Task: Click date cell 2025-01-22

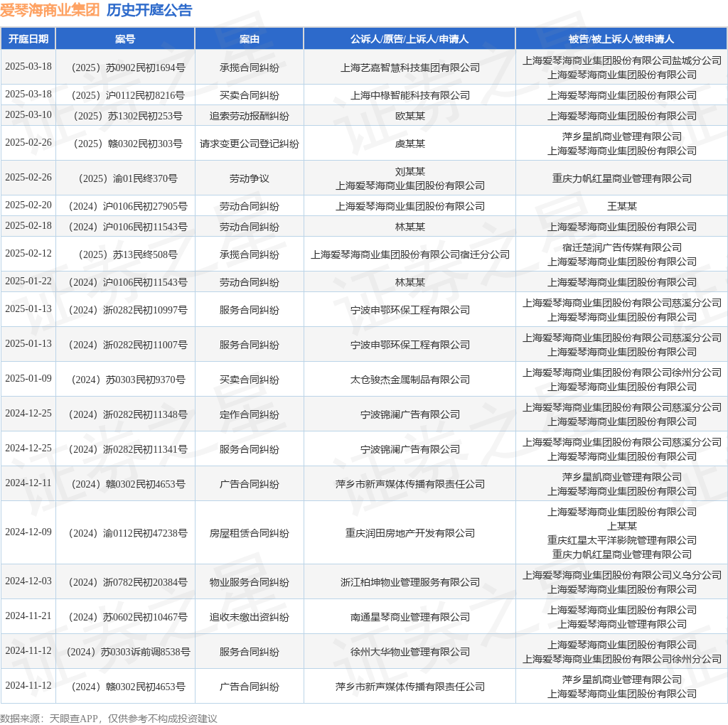Action: coord(28,281)
